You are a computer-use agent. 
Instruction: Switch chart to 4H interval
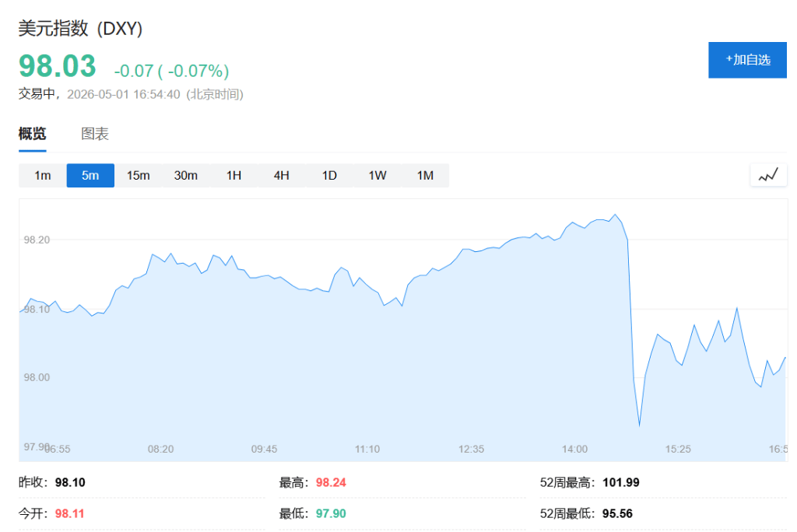(x=282, y=175)
